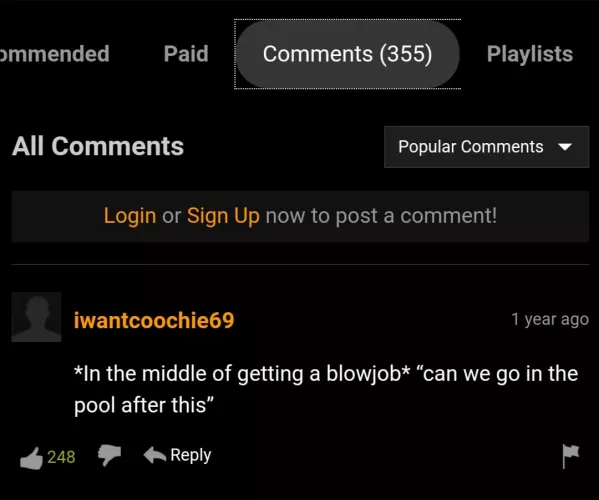Viewport: 599px width, 500px height.
Task: Click the thumbs up icon on the comment
Action: [x=31, y=458]
